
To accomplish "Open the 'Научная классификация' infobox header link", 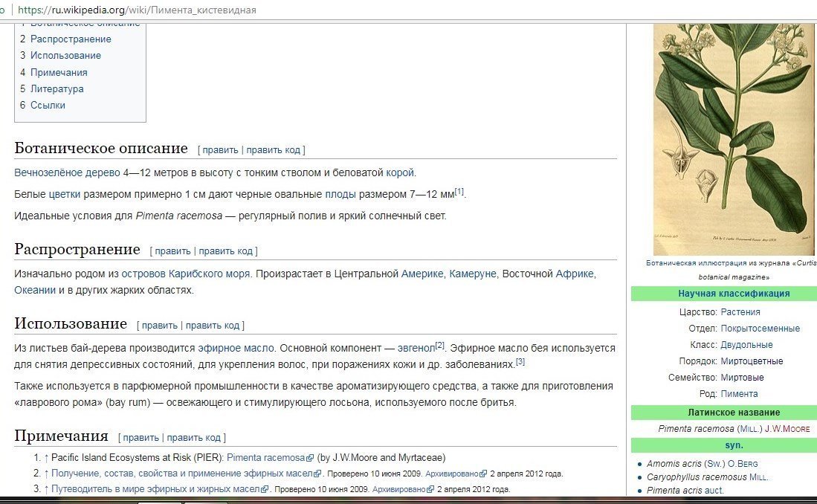I will 734,294.
